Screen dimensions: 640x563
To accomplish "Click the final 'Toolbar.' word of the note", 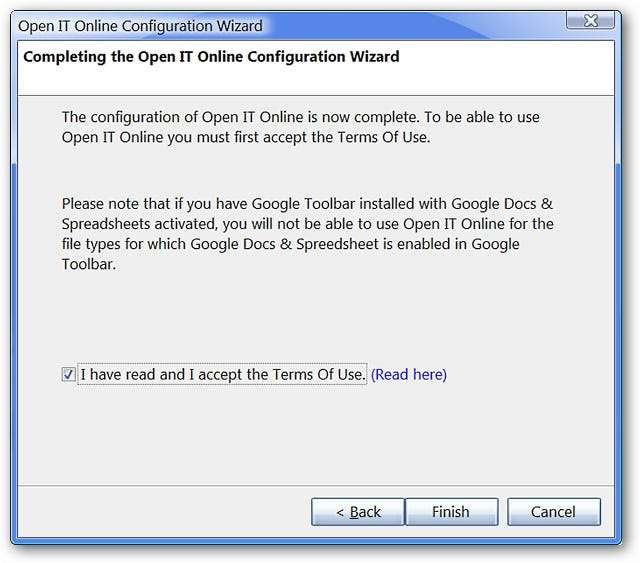I will (91, 264).
